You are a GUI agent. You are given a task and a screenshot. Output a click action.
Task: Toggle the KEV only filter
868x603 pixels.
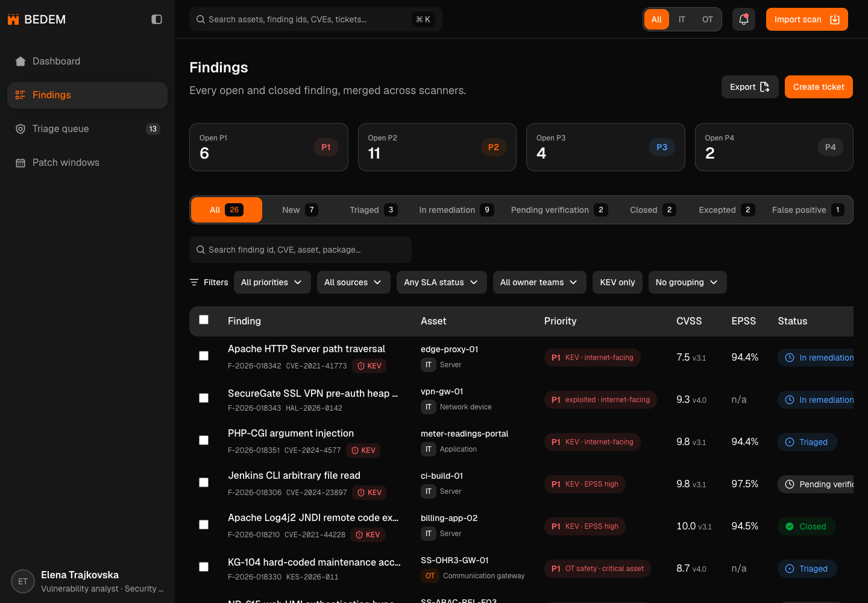point(617,282)
